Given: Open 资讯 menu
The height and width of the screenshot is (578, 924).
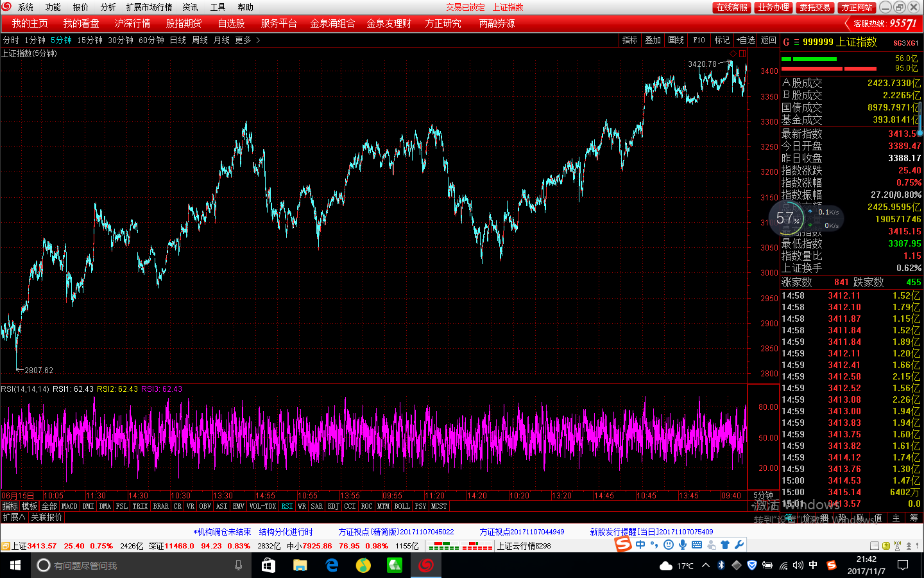Looking at the screenshot, I should coord(190,7).
